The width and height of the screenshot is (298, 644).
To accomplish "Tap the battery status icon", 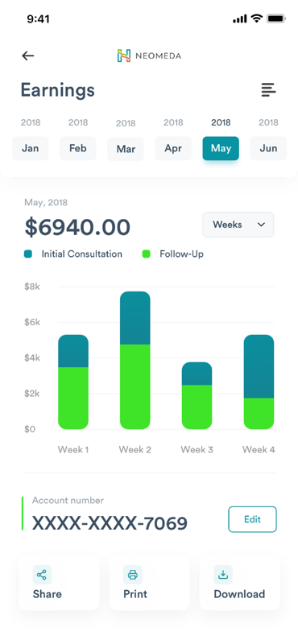I will point(275,19).
